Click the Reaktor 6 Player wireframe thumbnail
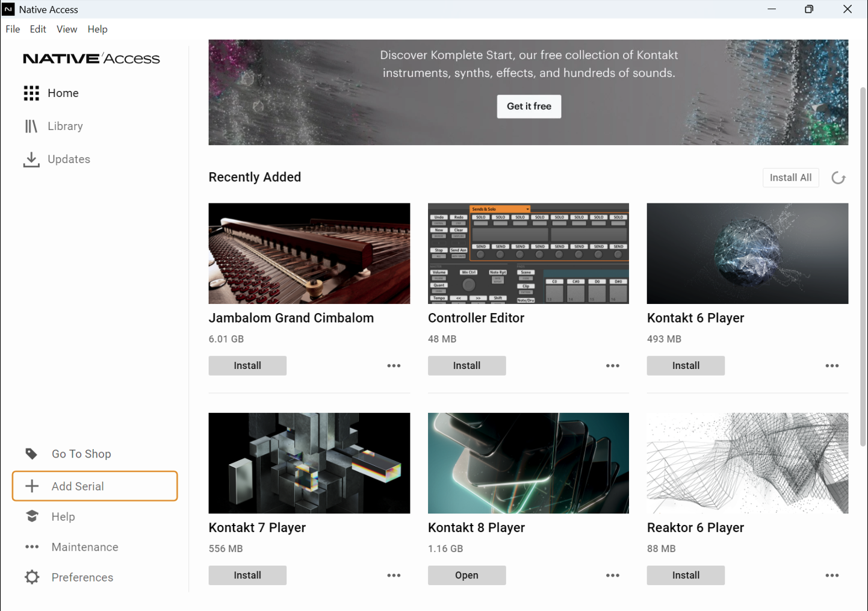Viewport: 868px width, 611px height. tap(748, 463)
